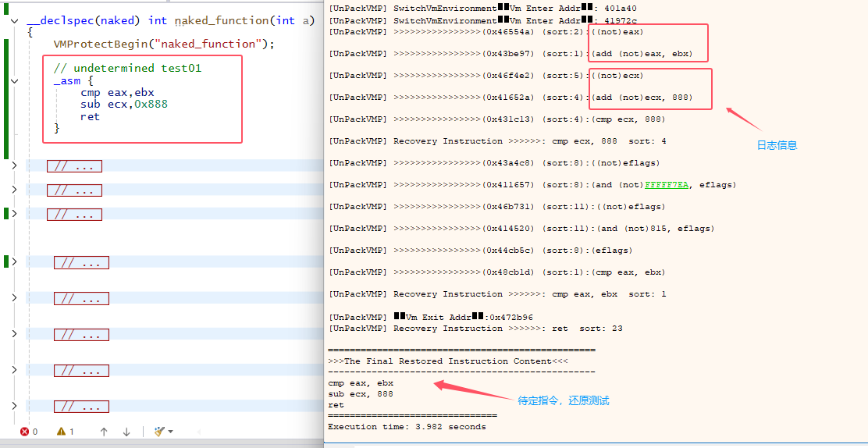Click the code cleanup broom icon

pos(159,432)
